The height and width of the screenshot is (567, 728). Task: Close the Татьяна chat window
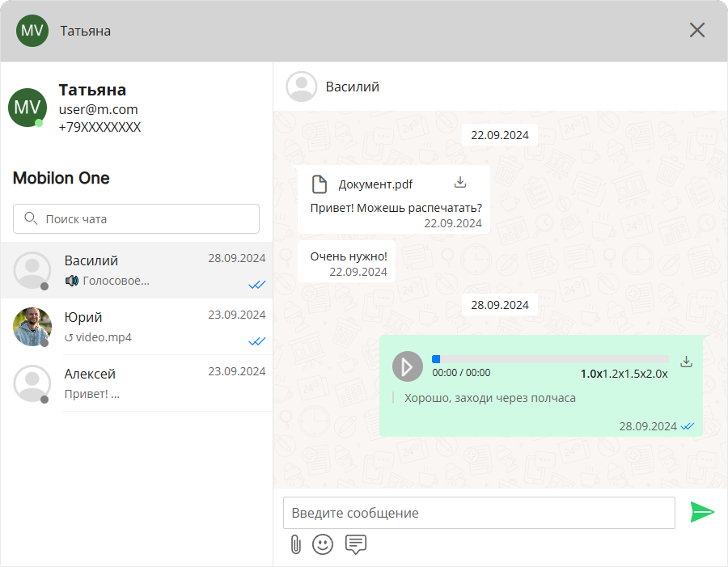coord(696,30)
